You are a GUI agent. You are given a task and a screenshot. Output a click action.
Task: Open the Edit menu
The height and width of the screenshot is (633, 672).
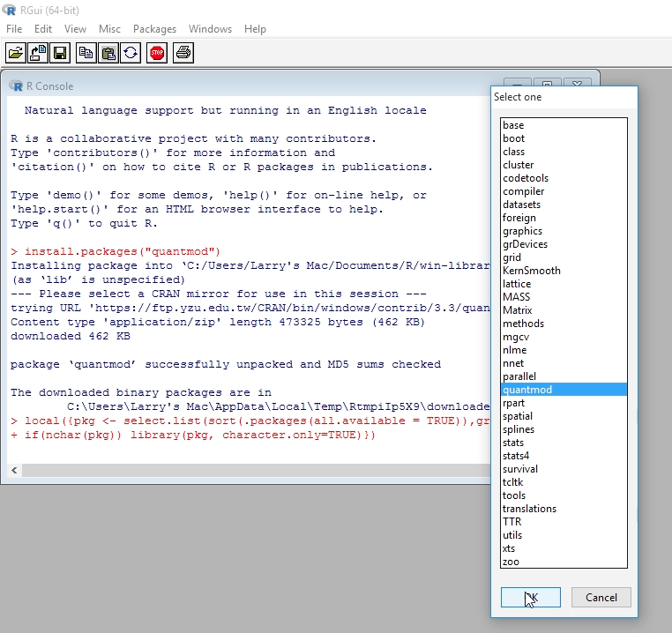tap(43, 29)
